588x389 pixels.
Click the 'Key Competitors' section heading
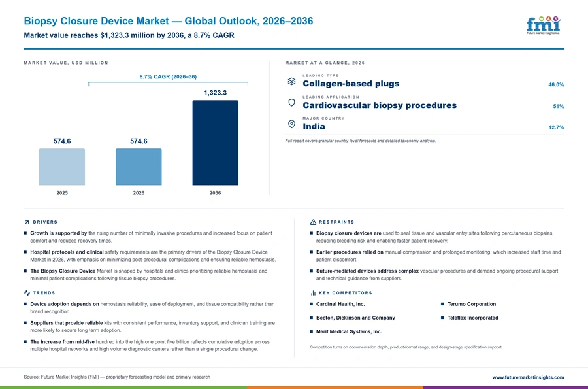click(x=346, y=293)
